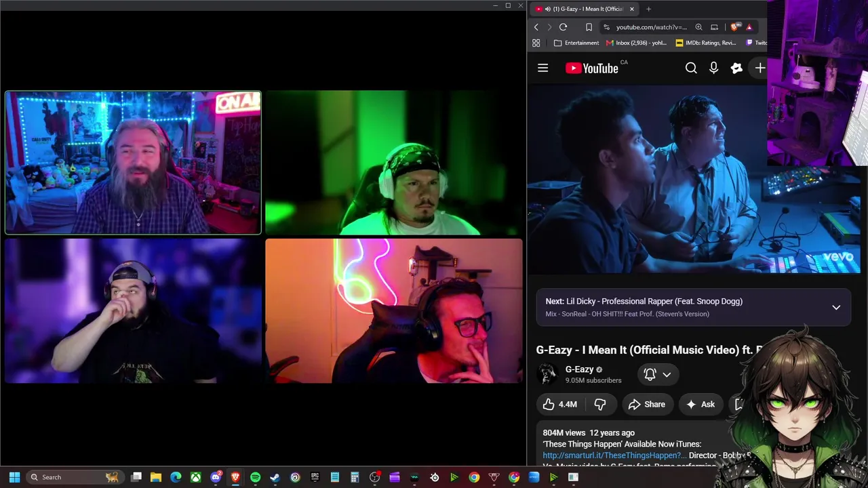Open site settings icon in address bar

coord(606,27)
